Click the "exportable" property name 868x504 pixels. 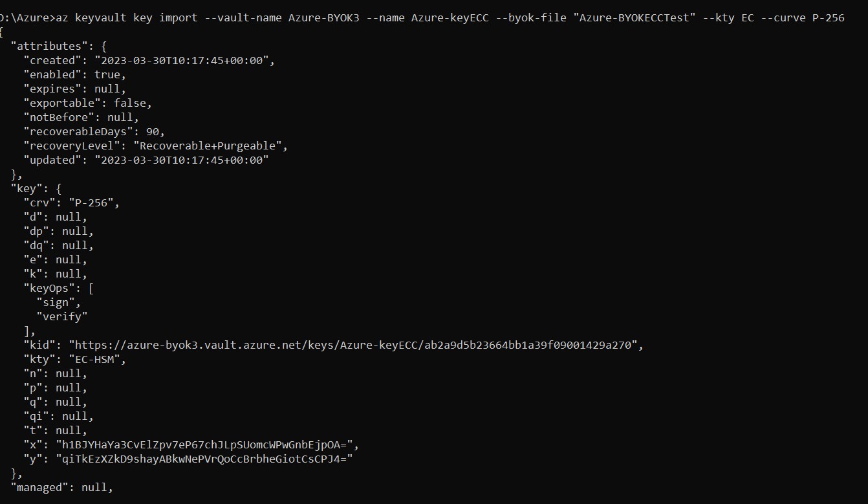(62, 103)
